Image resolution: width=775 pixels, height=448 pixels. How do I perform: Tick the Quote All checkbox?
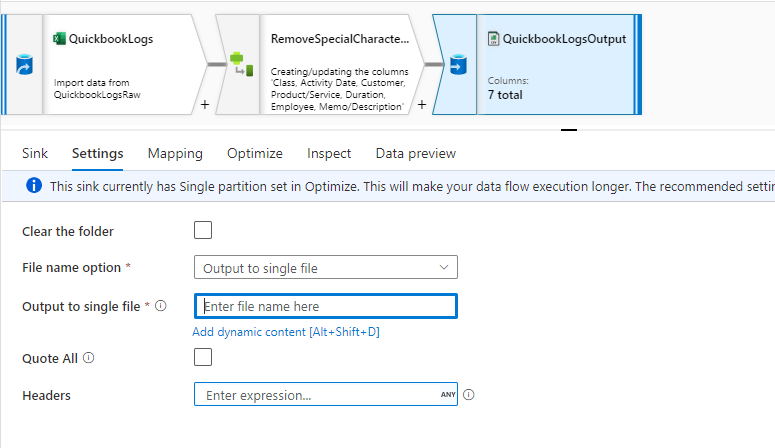pos(203,357)
